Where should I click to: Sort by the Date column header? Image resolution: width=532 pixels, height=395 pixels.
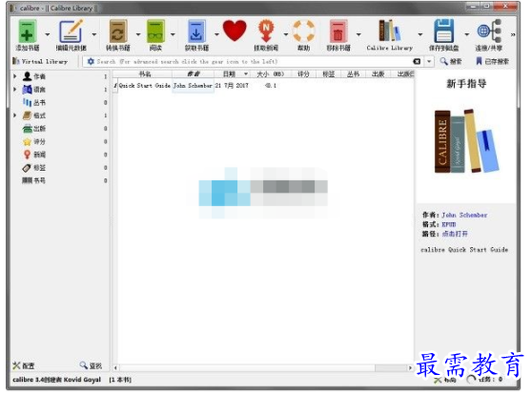click(232, 74)
